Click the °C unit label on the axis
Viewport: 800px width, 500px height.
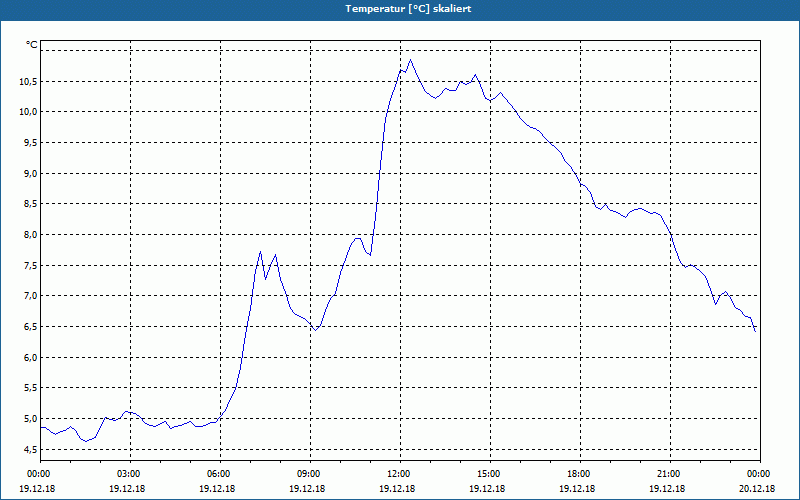(32, 45)
